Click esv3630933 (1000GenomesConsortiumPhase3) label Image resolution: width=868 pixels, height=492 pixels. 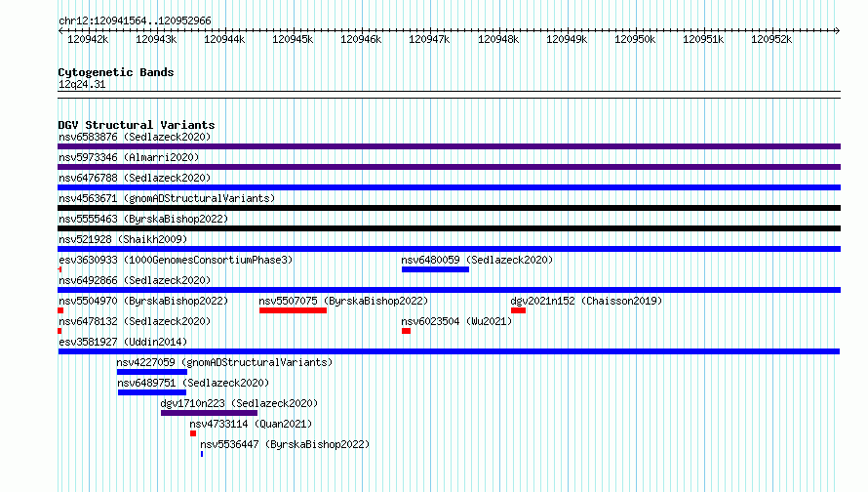pyautogui.click(x=176, y=260)
